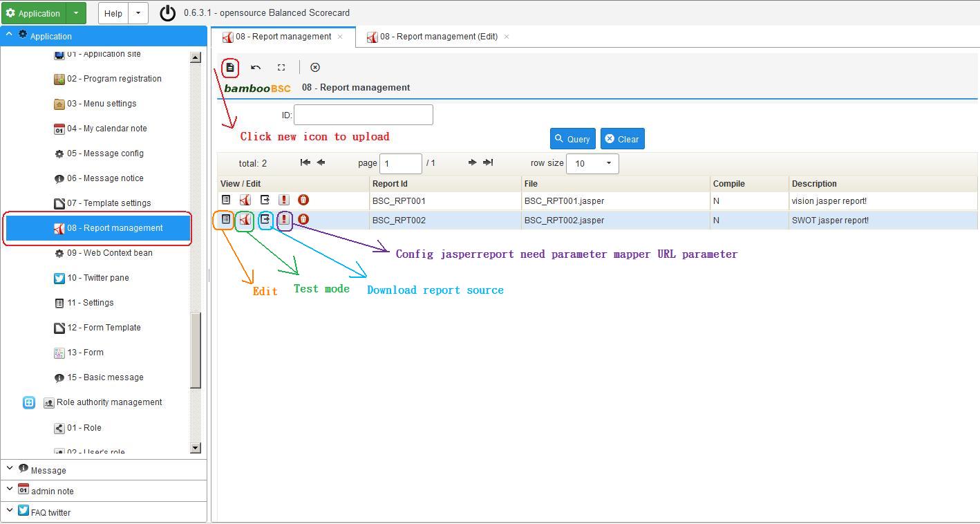
Task: Click the Query button
Action: (572, 139)
